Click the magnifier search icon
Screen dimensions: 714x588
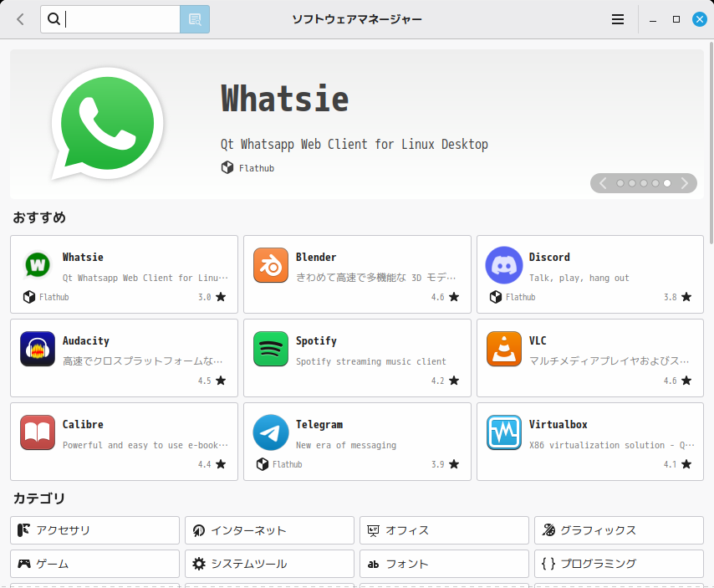[54, 19]
